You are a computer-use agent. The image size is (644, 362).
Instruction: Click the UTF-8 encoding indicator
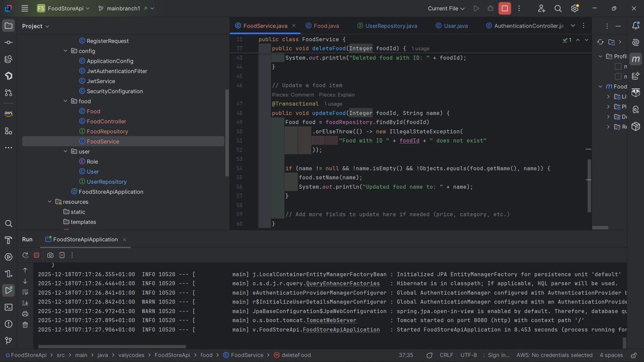(468, 355)
